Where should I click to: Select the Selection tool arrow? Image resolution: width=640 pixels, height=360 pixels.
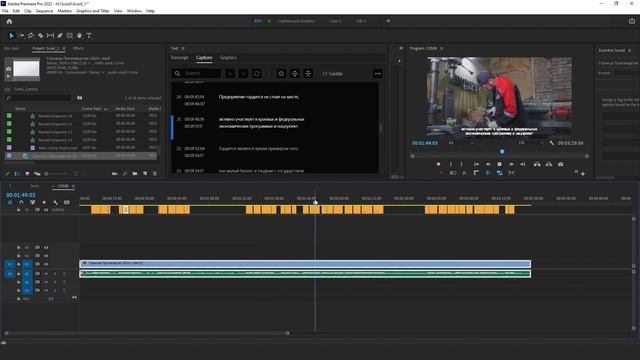click(11, 36)
